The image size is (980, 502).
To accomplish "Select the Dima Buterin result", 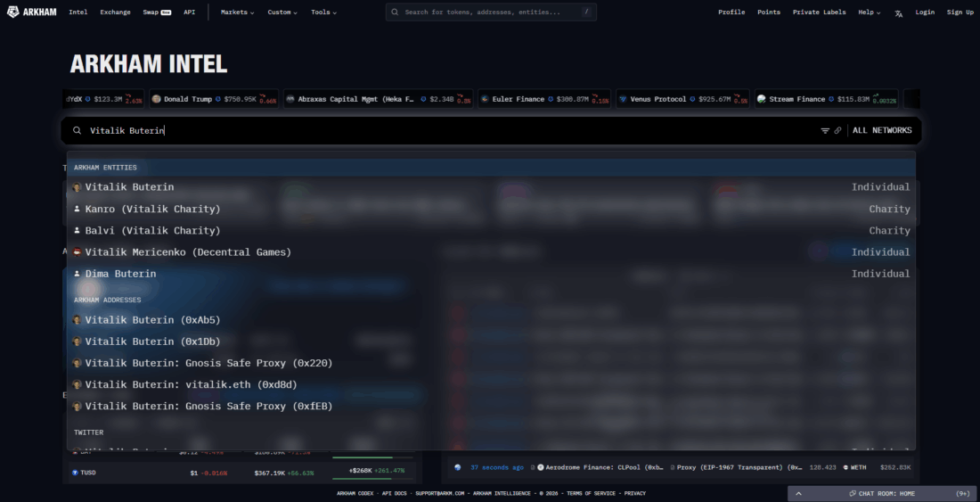I will pos(491,273).
